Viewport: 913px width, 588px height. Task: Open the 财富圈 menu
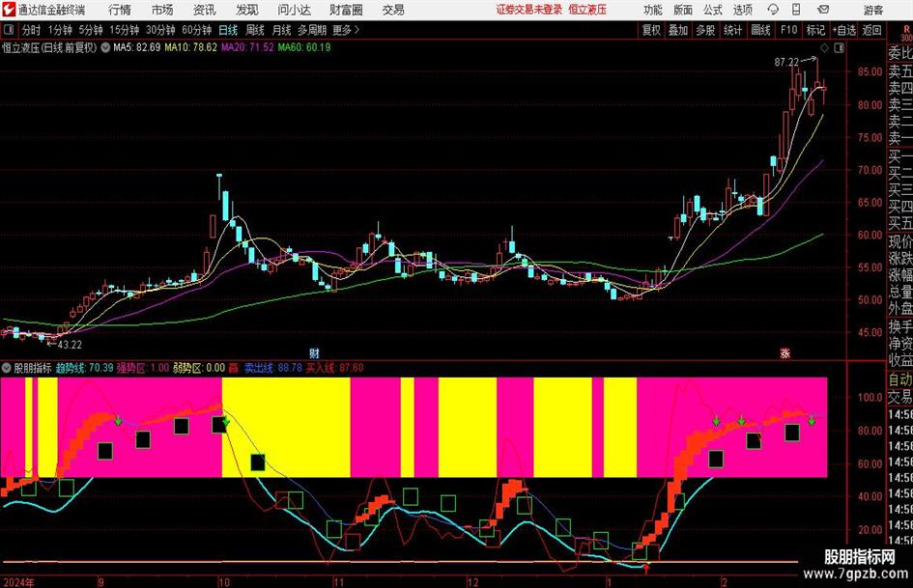tap(346, 10)
